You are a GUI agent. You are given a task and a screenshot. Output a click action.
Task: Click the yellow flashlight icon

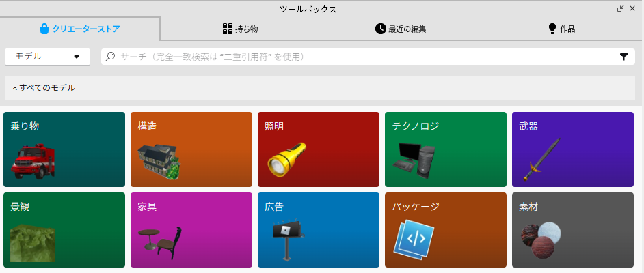pyautogui.click(x=286, y=160)
